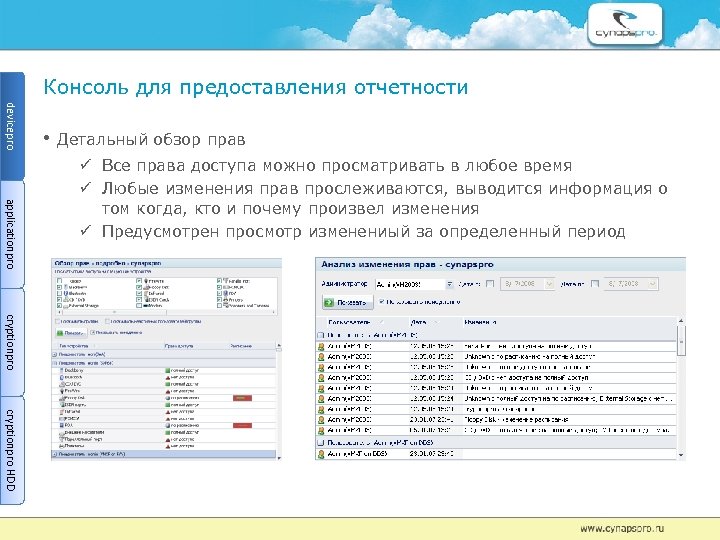The width and height of the screenshot is (720, 540).
Task: Click red schedule swatch in PDA row
Action: coord(242,426)
